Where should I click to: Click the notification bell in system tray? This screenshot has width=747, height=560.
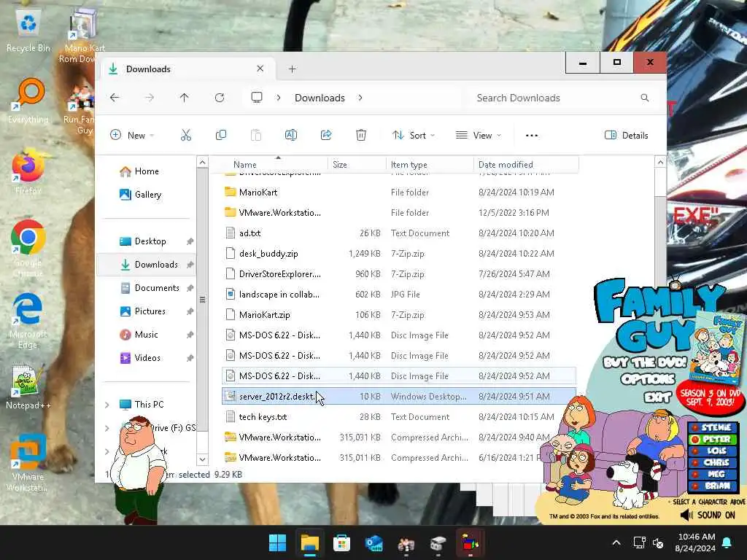[x=727, y=542]
